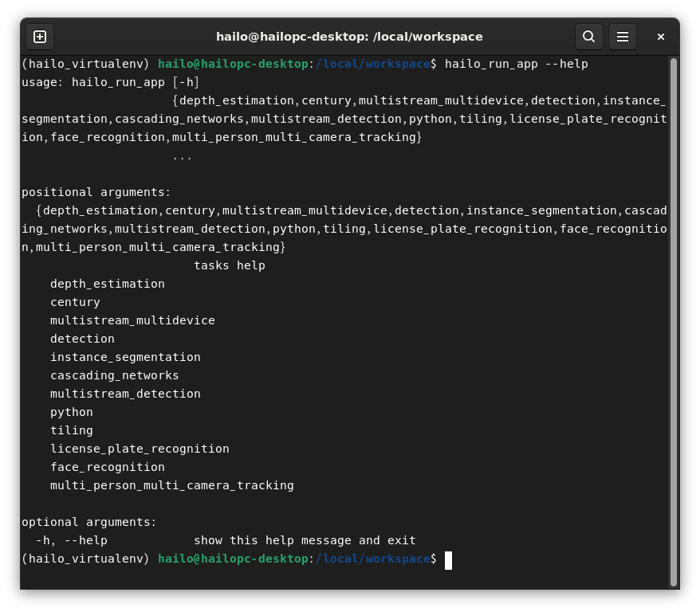Open a new terminal tab
The width and height of the screenshot is (700, 612).
coord(40,37)
